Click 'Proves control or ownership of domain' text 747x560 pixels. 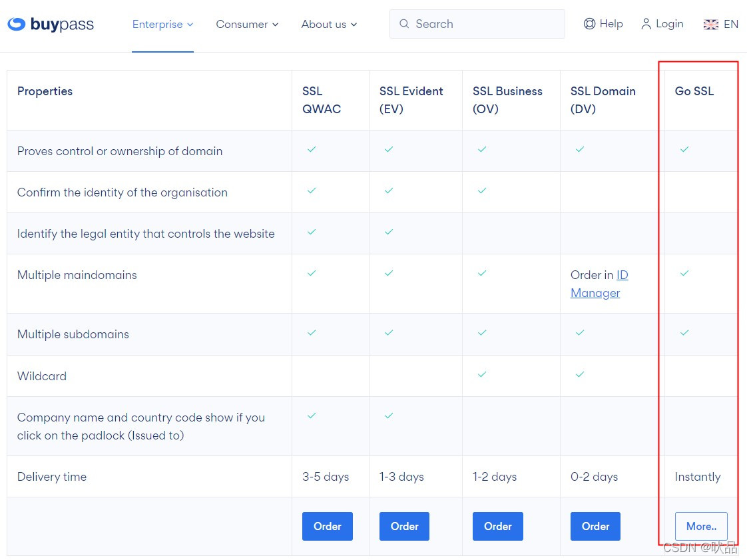click(x=120, y=151)
